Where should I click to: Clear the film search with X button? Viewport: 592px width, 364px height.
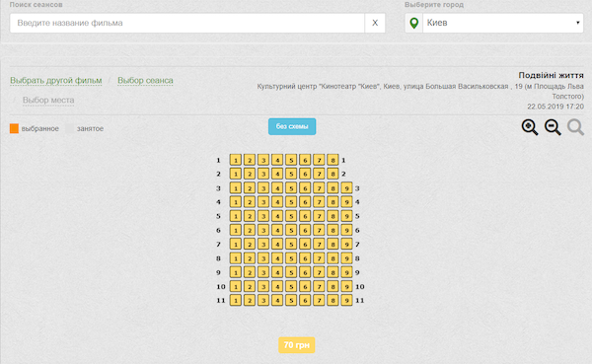coord(375,23)
